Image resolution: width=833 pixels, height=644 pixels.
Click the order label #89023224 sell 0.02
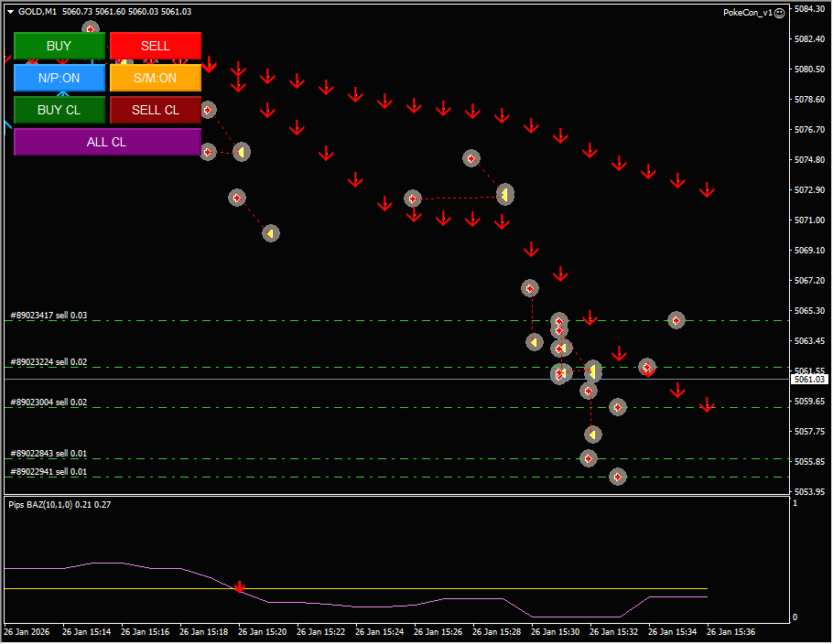point(49,362)
